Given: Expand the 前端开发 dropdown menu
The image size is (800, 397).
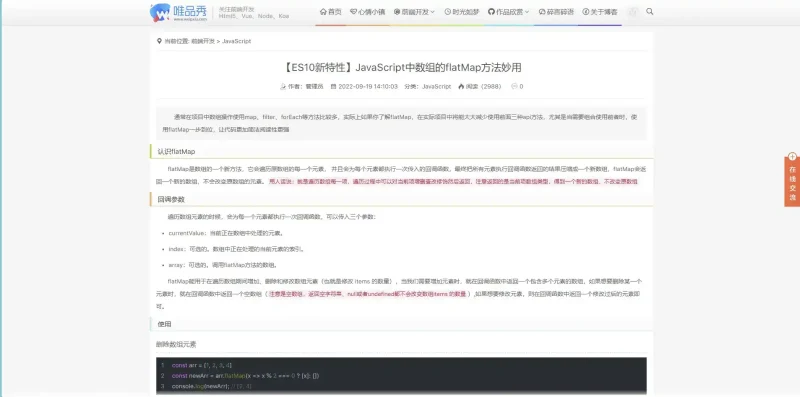Looking at the screenshot, I should [414, 12].
